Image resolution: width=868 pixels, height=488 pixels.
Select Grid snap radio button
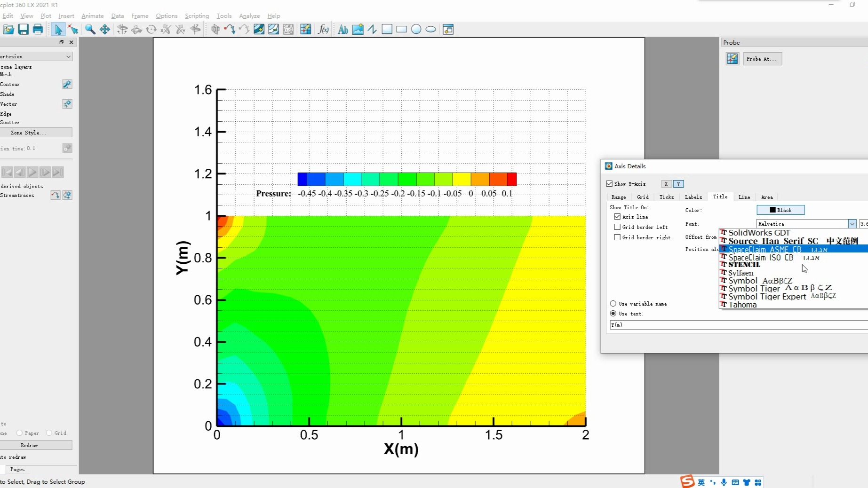point(49,433)
